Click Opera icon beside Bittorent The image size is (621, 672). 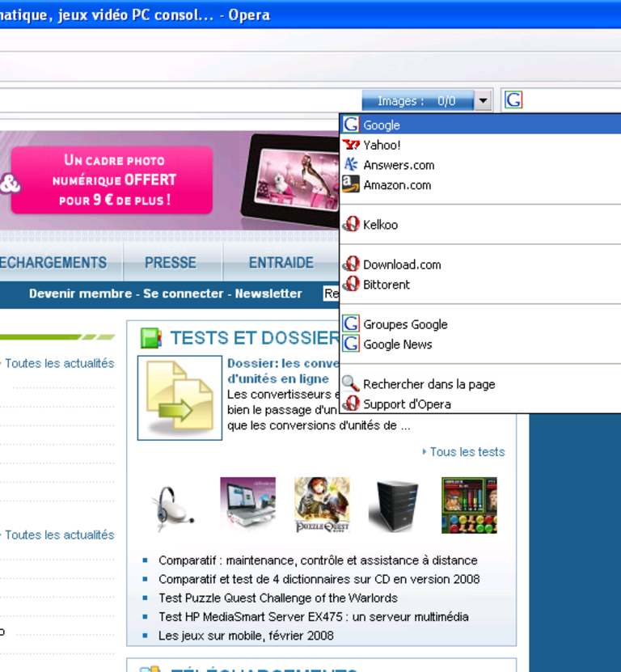pyautogui.click(x=351, y=284)
